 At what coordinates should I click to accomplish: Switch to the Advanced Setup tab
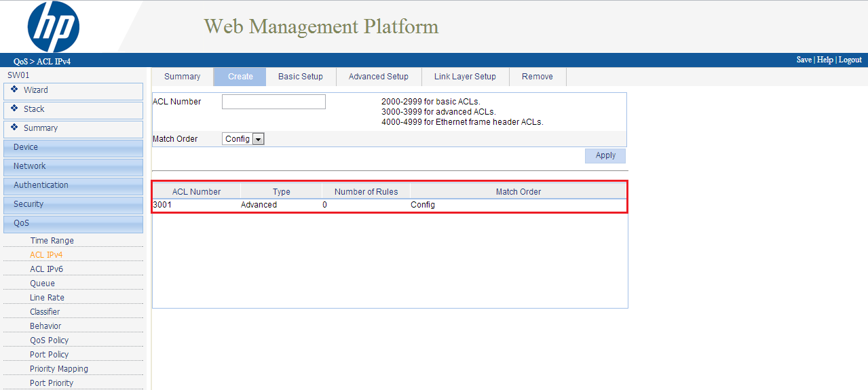378,77
